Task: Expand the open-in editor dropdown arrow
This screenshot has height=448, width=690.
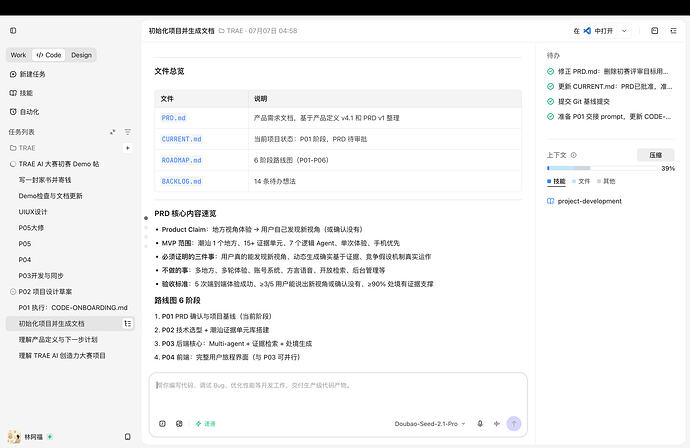Action: point(624,31)
